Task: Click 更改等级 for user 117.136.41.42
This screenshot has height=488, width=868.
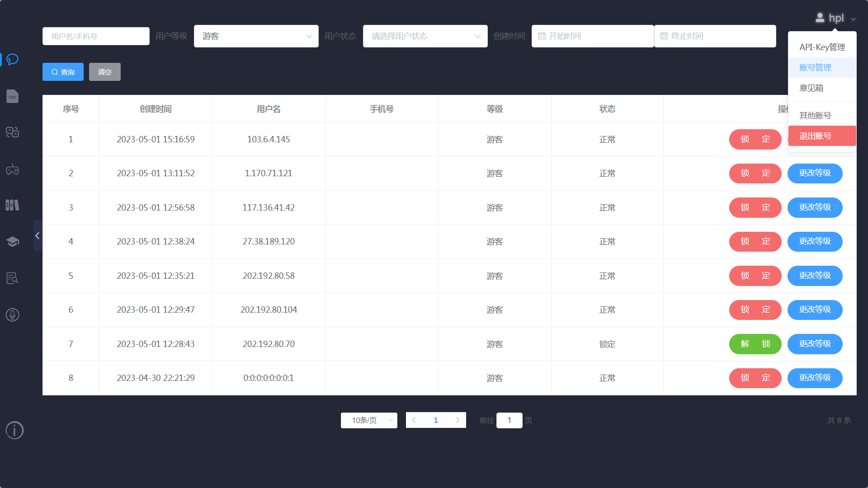Action: coord(815,207)
